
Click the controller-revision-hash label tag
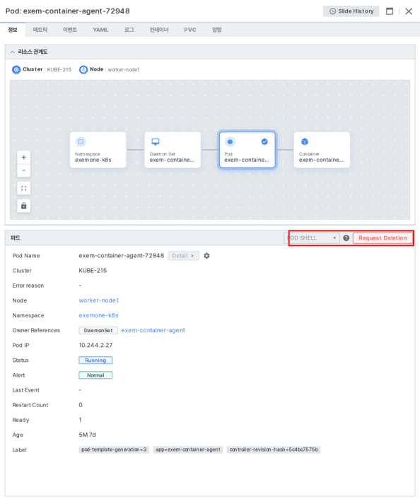pyautogui.click(x=274, y=450)
